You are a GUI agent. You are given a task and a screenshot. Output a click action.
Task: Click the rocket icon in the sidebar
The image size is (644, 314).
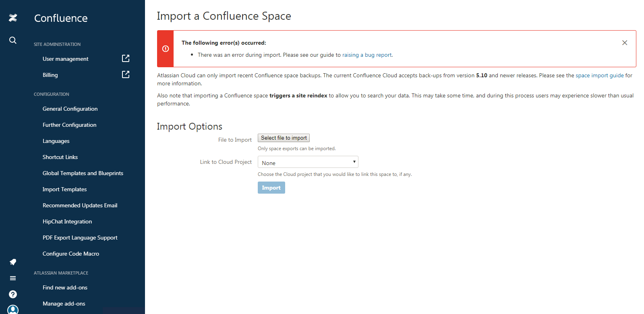[13, 262]
